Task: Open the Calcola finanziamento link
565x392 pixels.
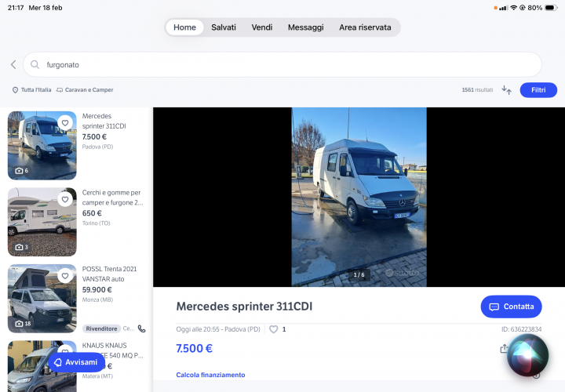Action: (210, 375)
